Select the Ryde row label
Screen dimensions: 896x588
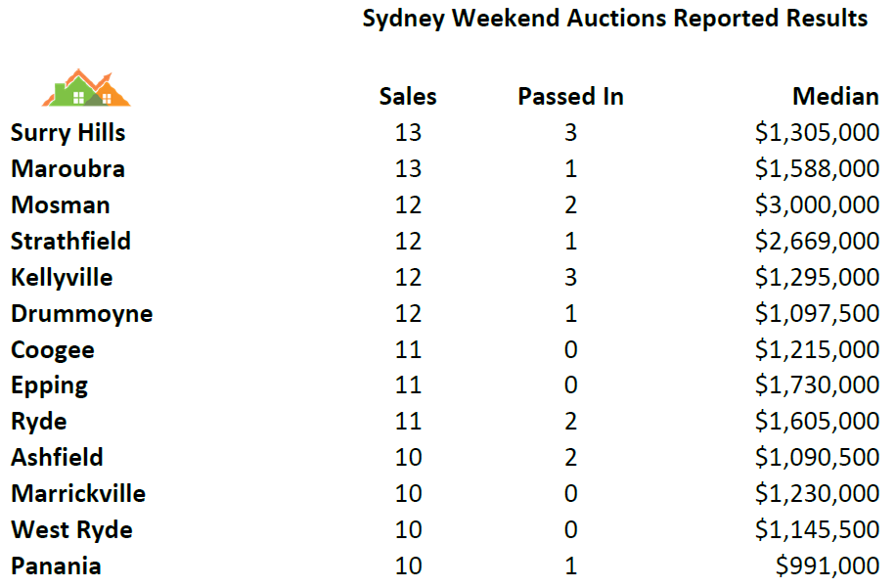coord(39,423)
